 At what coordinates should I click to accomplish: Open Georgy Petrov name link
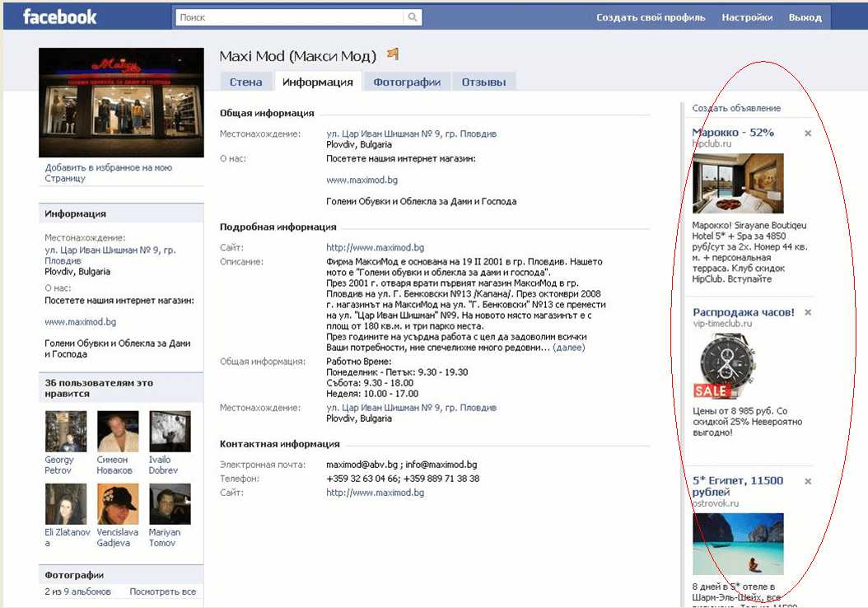tap(58, 465)
